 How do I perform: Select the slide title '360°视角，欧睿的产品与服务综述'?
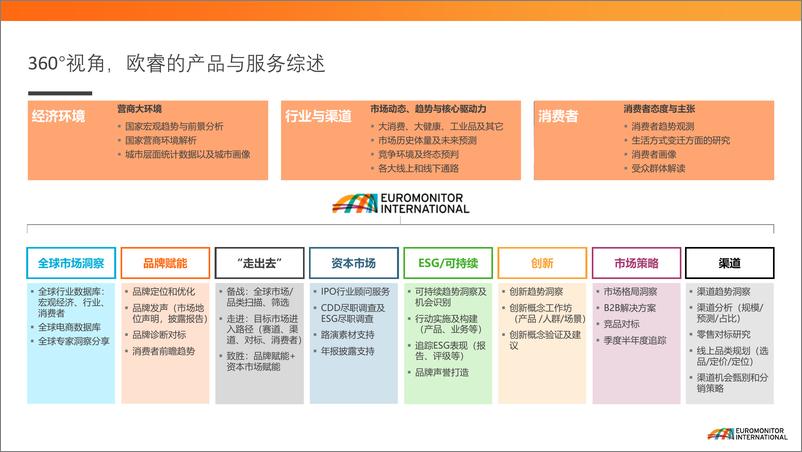(176, 63)
